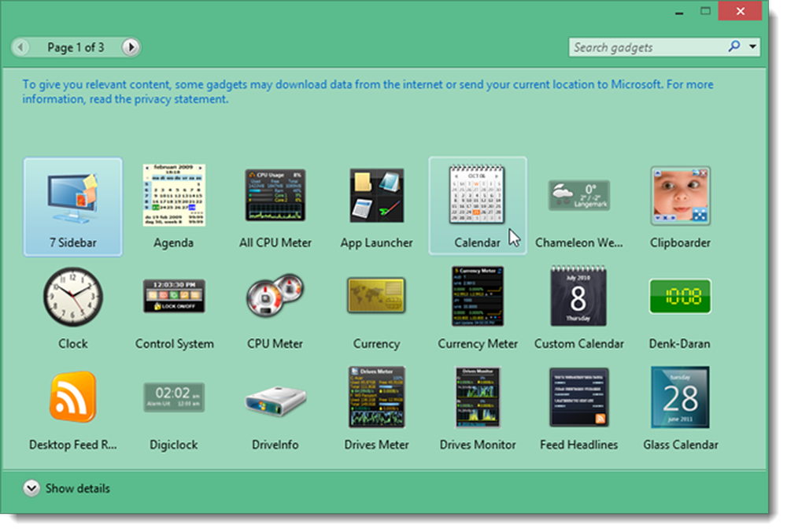Choose the Currency gadget icon
This screenshot has width=787, height=532.
click(x=376, y=296)
